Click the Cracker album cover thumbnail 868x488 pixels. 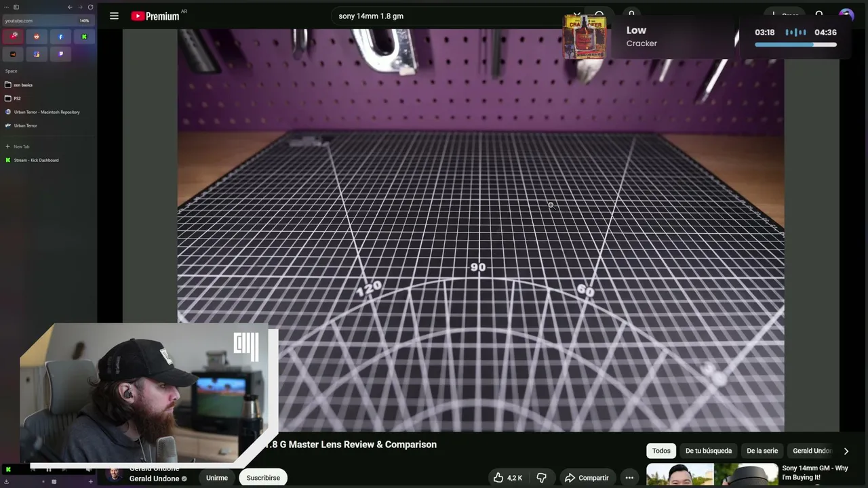585,37
